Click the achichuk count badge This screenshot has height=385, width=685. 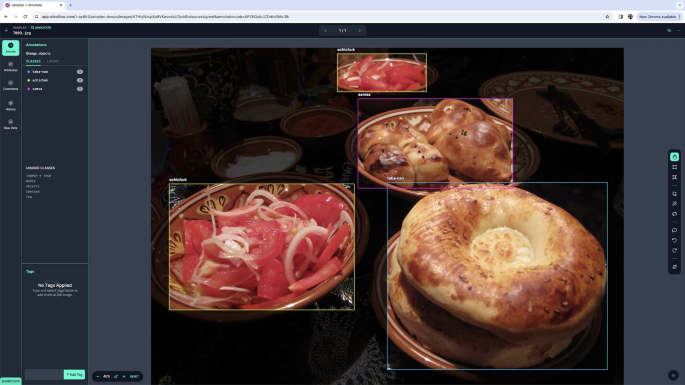point(80,80)
